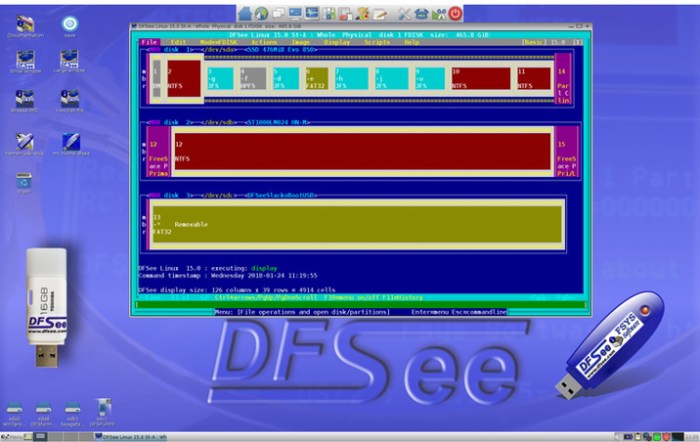Image resolution: width=700 pixels, height=442 pixels.
Task: Select partition 8 JFS block on disk 1
Action: click(x=392, y=79)
